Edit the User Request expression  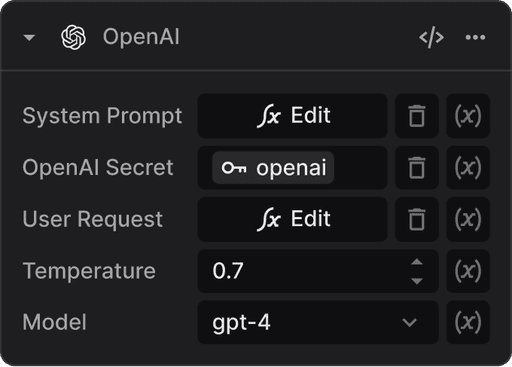click(292, 219)
